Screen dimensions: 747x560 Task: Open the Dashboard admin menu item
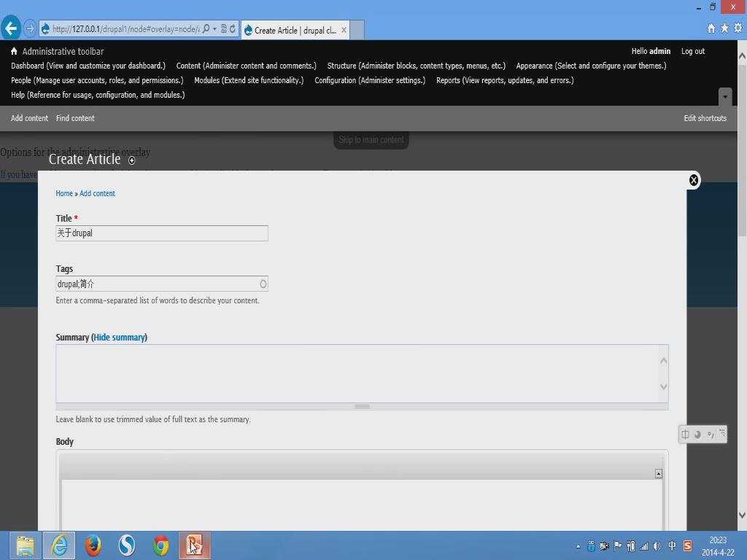(88, 66)
